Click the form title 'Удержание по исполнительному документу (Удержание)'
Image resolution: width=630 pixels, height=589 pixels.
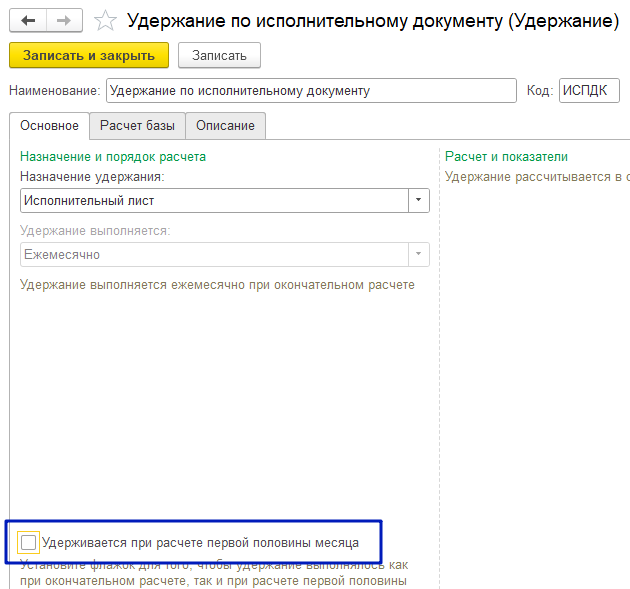[372, 20]
